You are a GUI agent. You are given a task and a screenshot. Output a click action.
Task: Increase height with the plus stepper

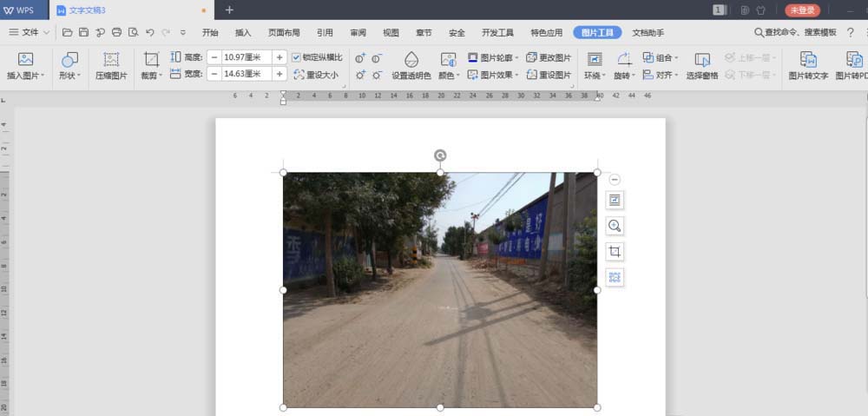pyautogui.click(x=279, y=57)
